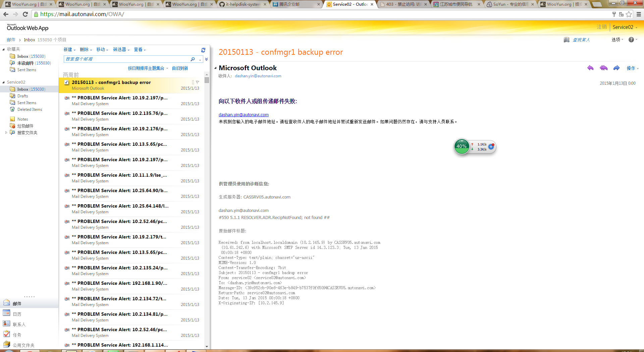Click the 邮件 breadcrumb link
Screen dimensions: 644x352
click(11, 40)
